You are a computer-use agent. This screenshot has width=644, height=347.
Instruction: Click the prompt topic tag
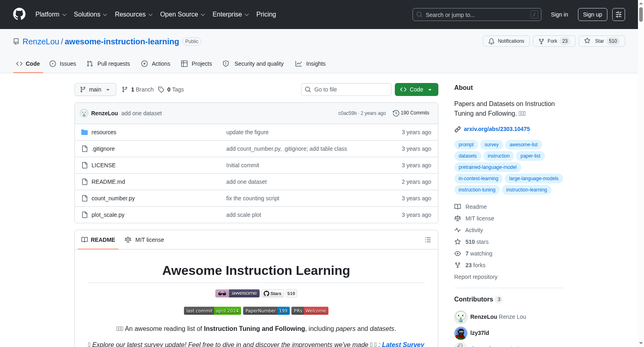coord(466,145)
